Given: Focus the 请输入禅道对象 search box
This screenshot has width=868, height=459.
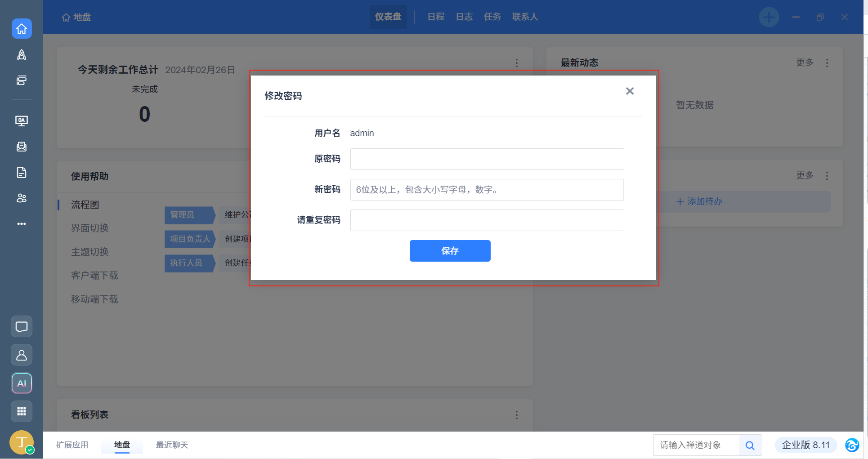Looking at the screenshot, I should tap(697, 445).
